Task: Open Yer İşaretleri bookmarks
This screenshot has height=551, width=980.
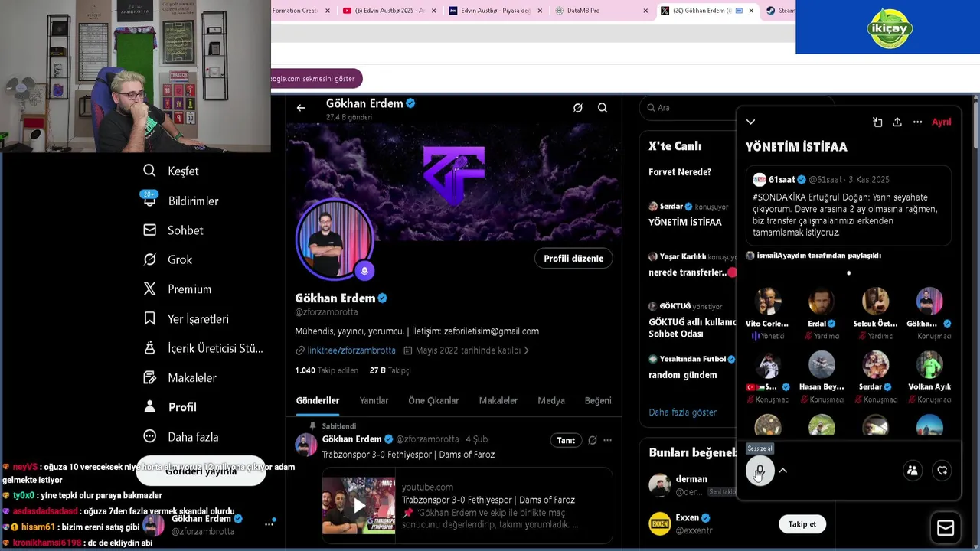Action: tap(186, 318)
